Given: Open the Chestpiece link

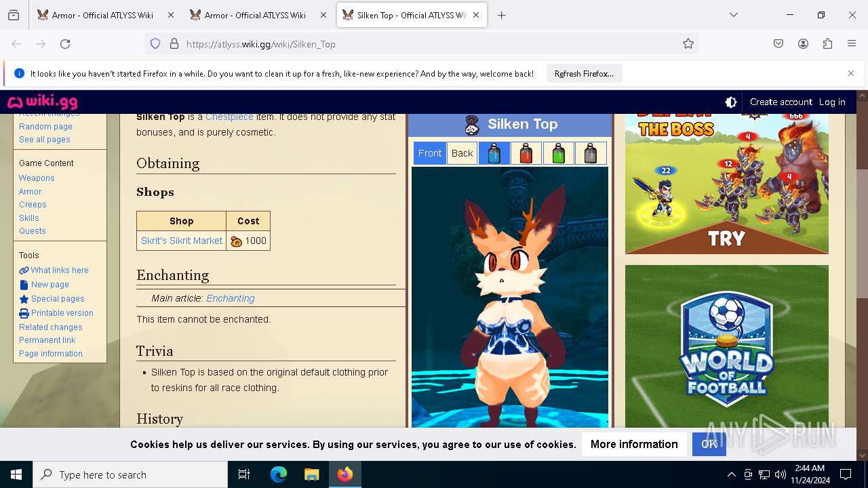Looking at the screenshot, I should click(229, 117).
